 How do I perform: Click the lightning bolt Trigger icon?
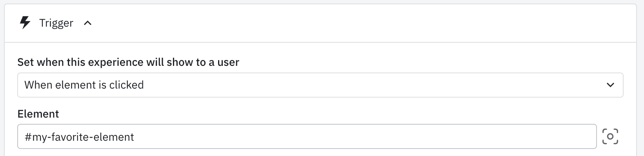coord(25,23)
